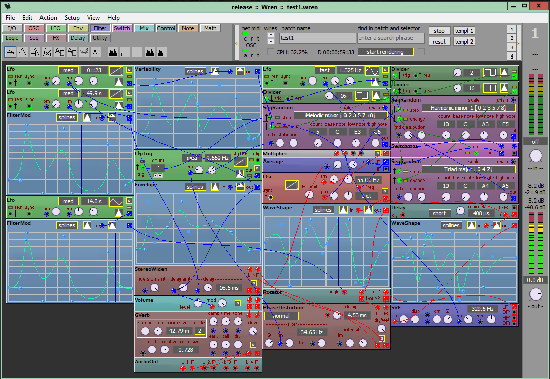The height and width of the screenshot is (379, 550).
Task: Toggle corner checkbox of the 1.750 Hz Lfo
Action: click(385, 70)
